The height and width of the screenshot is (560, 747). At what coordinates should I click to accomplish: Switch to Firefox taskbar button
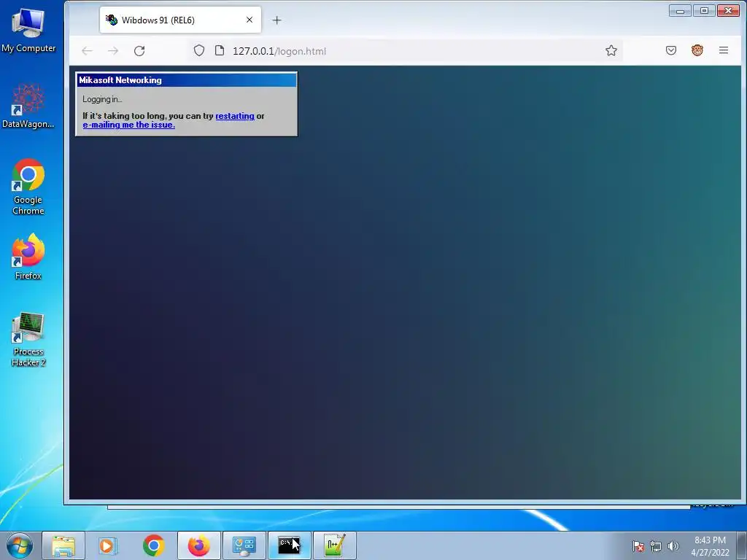tap(198, 545)
